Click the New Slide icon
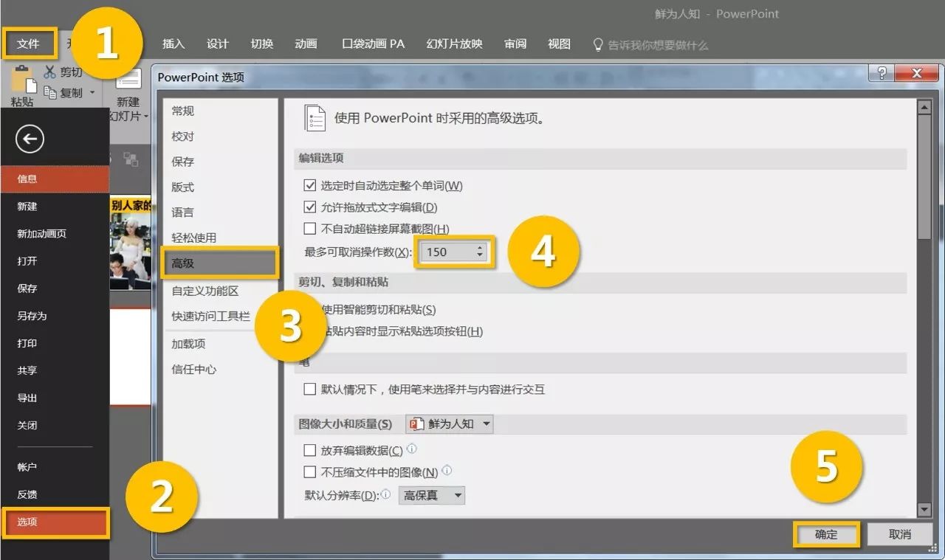This screenshot has width=945, height=560. pyautogui.click(x=128, y=80)
